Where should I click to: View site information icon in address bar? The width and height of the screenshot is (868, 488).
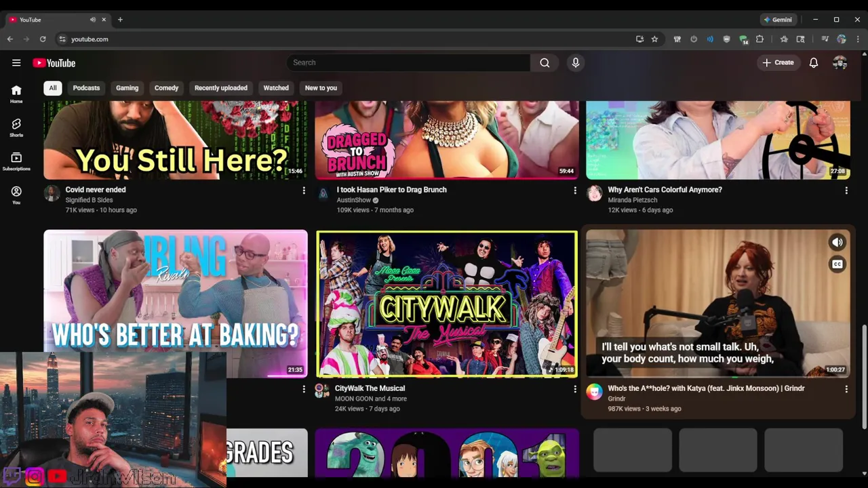coord(62,39)
